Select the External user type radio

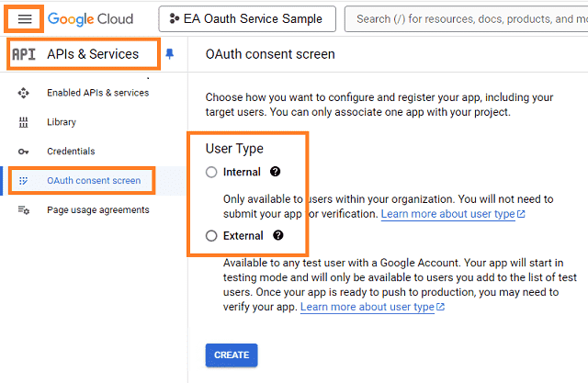point(211,236)
